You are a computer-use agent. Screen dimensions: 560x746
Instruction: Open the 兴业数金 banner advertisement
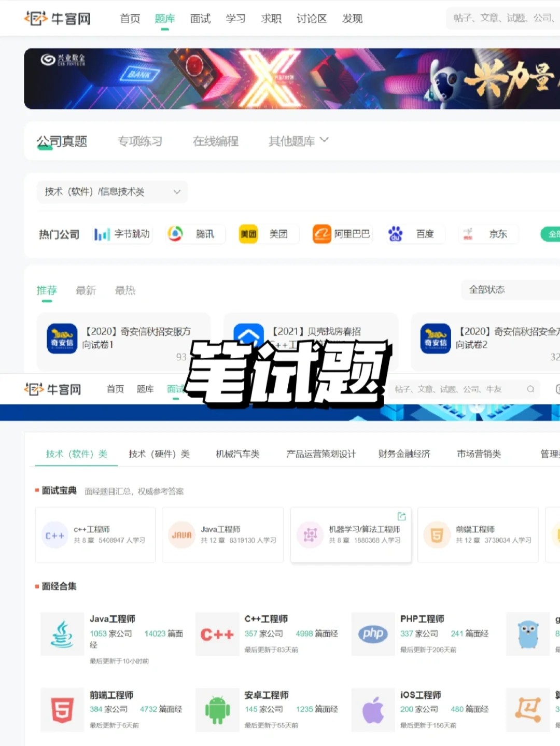[292, 79]
